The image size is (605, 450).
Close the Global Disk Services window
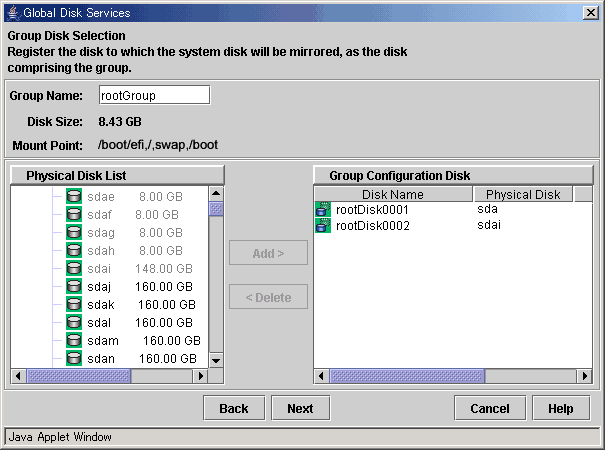click(x=591, y=13)
